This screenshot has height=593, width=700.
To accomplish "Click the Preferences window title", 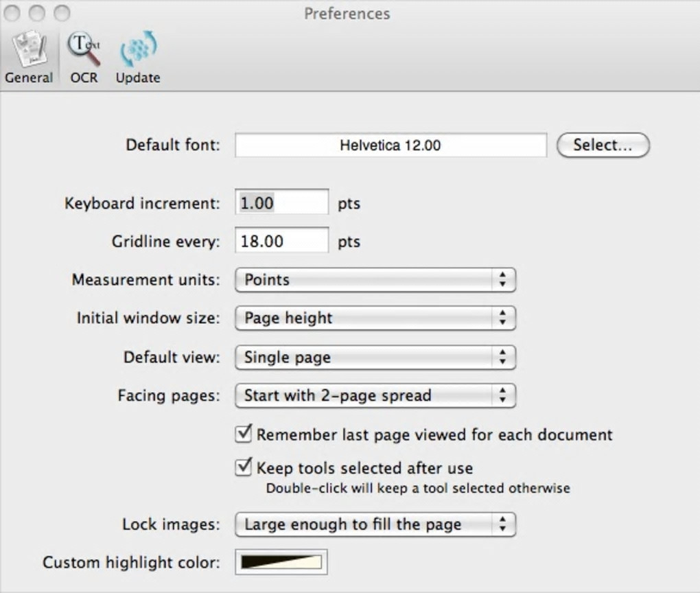I will [x=347, y=14].
